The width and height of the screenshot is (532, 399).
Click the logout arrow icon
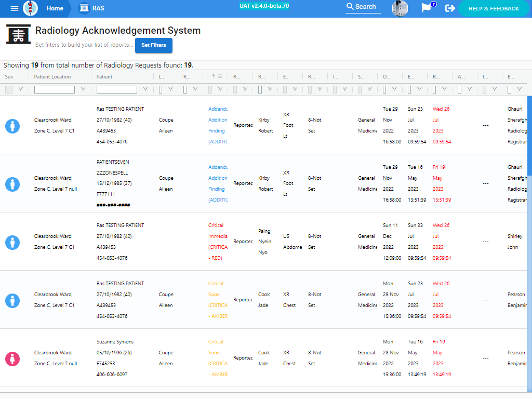(450, 8)
